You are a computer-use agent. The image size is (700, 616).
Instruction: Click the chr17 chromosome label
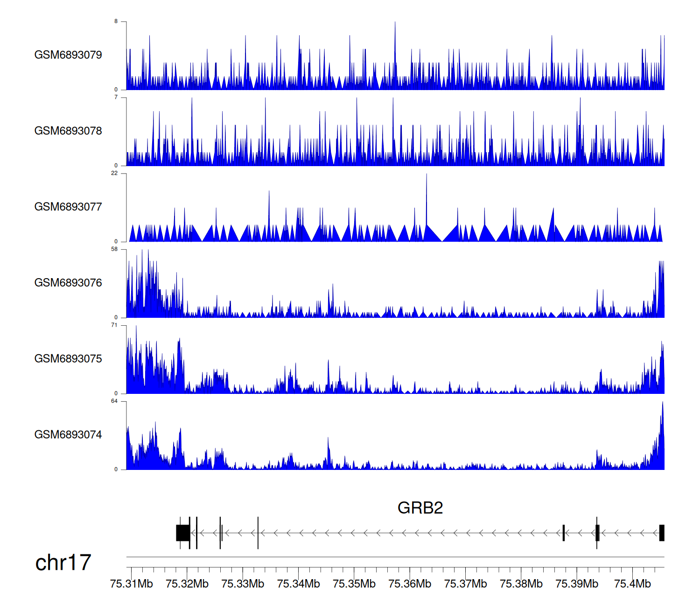[63, 563]
